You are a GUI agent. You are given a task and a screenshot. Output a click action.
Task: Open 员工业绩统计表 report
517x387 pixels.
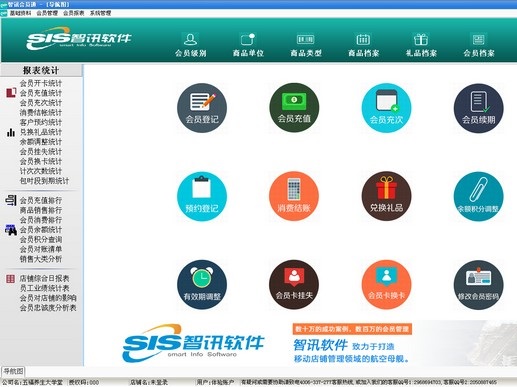(x=44, y=288)
